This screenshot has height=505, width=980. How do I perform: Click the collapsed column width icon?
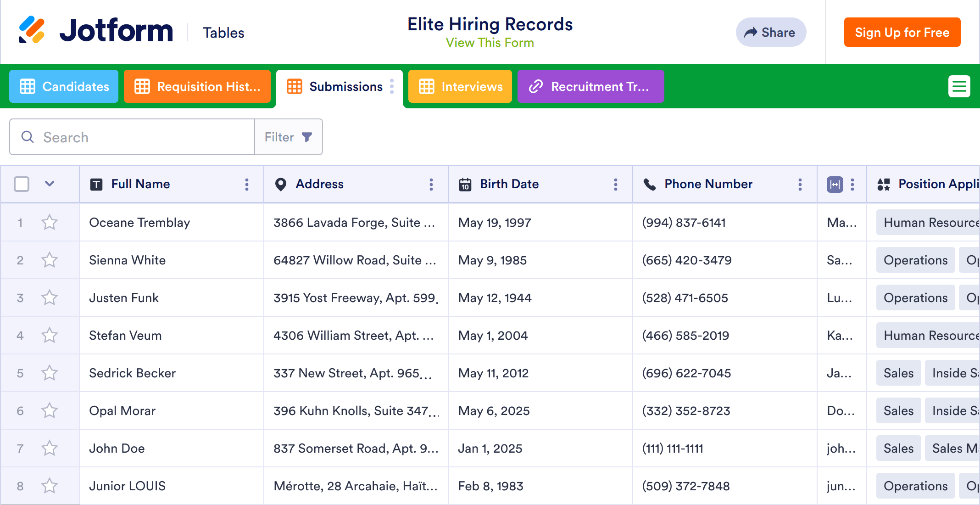click(x=835, y=185)
